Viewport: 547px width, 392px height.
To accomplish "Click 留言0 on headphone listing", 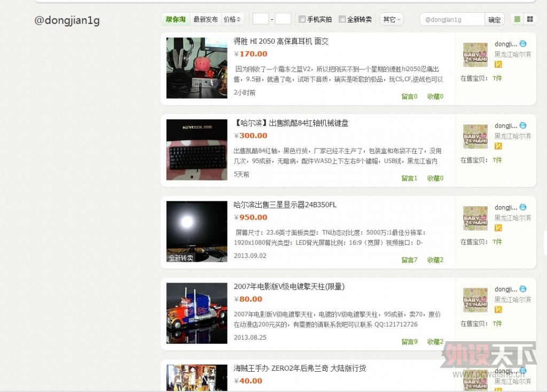I will (409, 97).
